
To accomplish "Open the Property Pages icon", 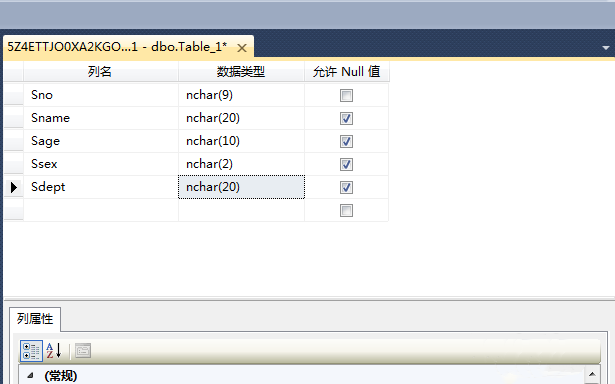I will click(x=83, y=351).
